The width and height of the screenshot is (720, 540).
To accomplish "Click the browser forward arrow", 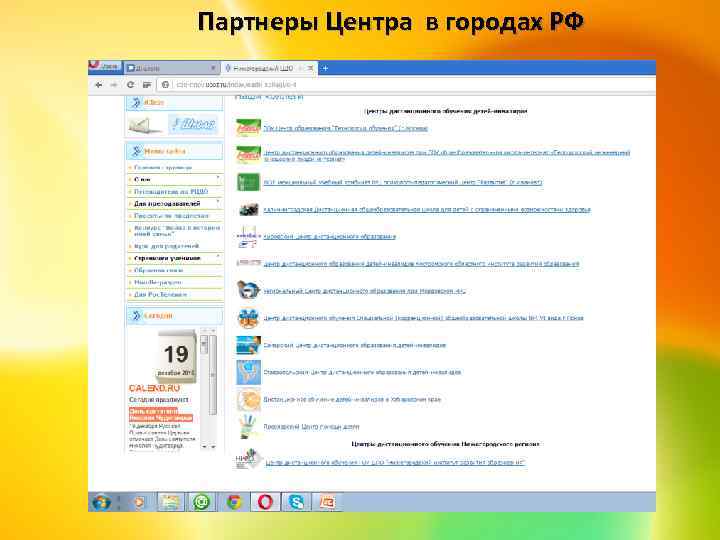I will coord(113,85).
